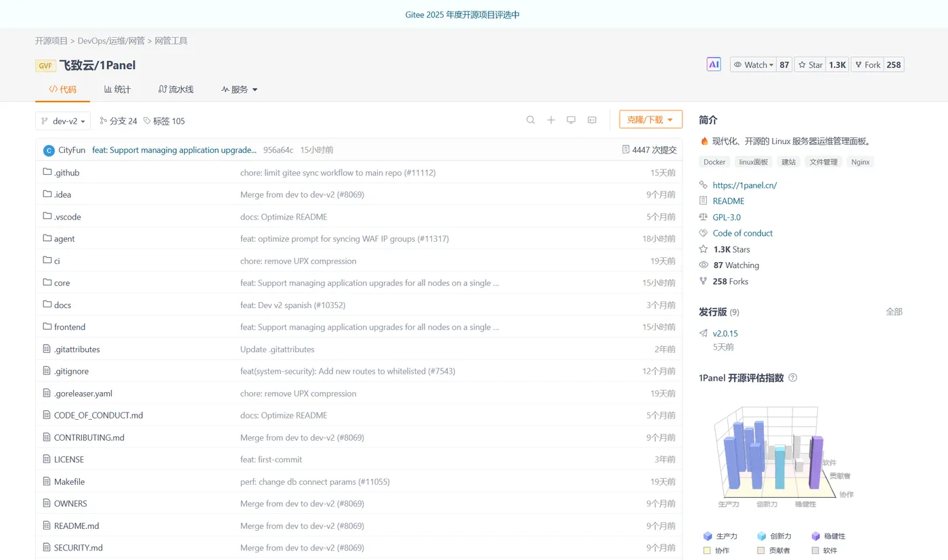
Task: Click the 网管工具 breadcrumb
Action: coord(171,41)
